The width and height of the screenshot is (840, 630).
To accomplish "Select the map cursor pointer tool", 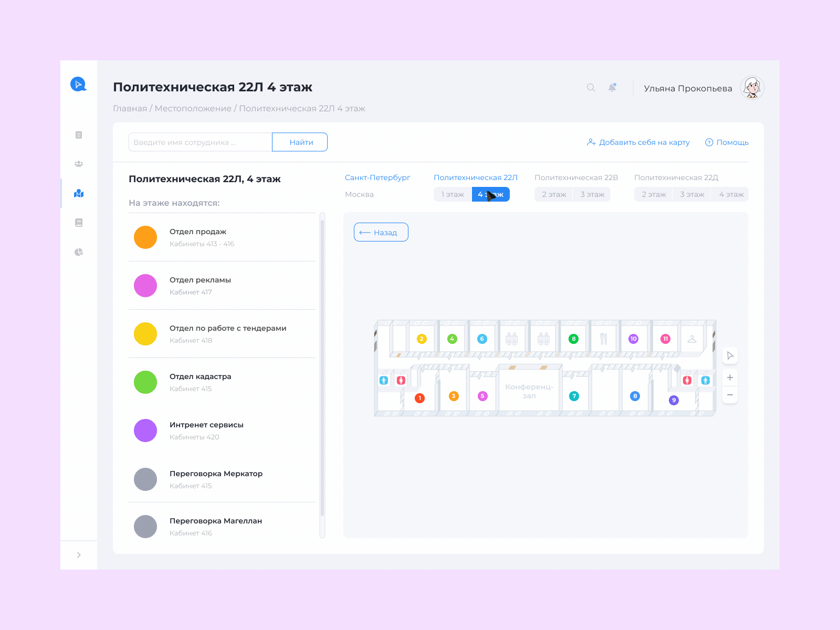I will point(730,355).
